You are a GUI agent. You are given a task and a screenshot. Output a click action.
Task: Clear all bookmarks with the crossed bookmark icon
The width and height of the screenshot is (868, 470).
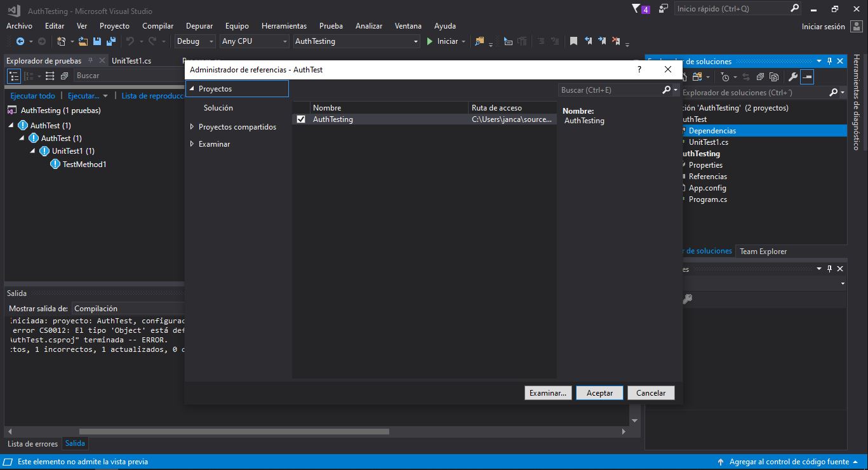(616, 41)
